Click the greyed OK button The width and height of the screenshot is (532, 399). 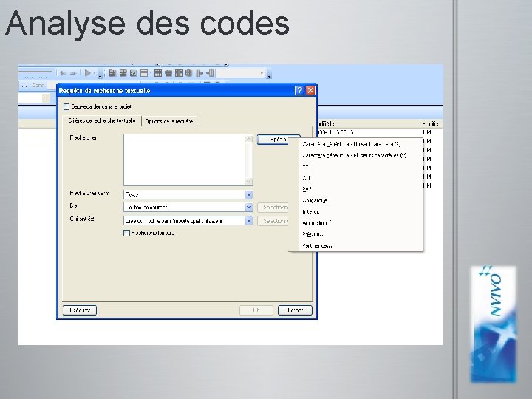coord(256,310)
